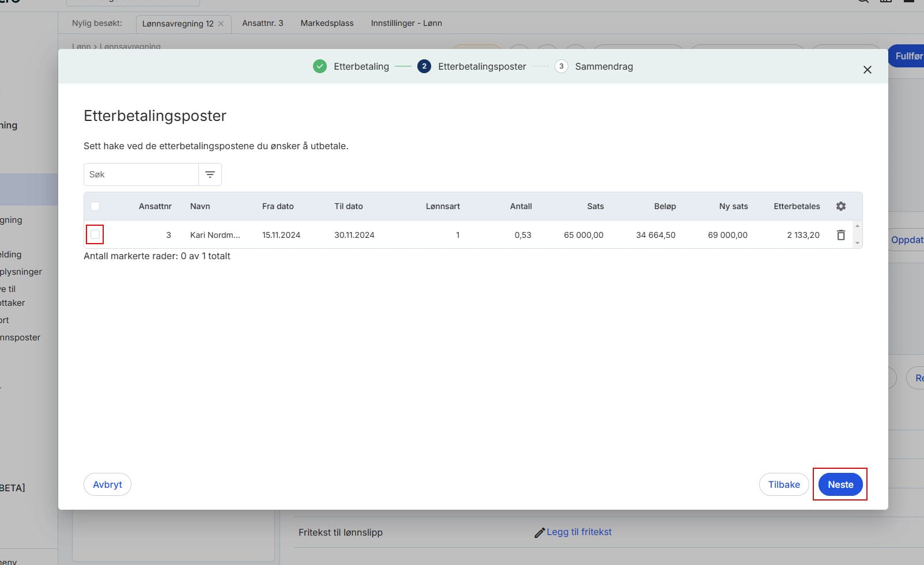Click the Sammendrag step label
The image size is (924, 565).
click(x=604, y=66)
